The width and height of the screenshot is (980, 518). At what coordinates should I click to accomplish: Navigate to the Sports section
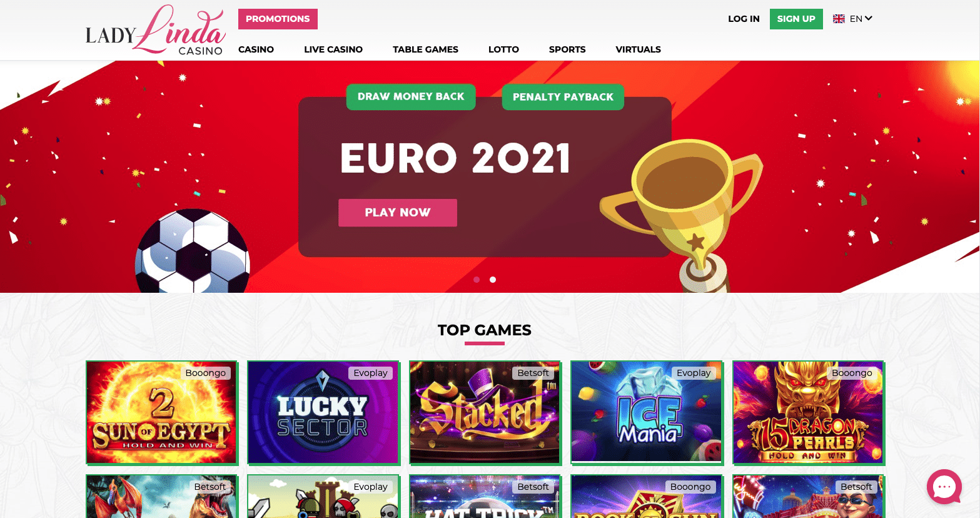pyautogui.click(x=567, y=49)
